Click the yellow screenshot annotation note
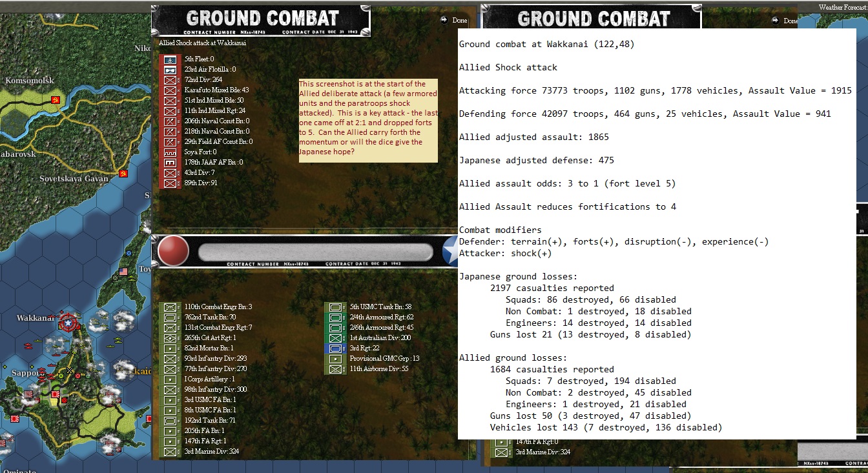 tap(368, 121)
